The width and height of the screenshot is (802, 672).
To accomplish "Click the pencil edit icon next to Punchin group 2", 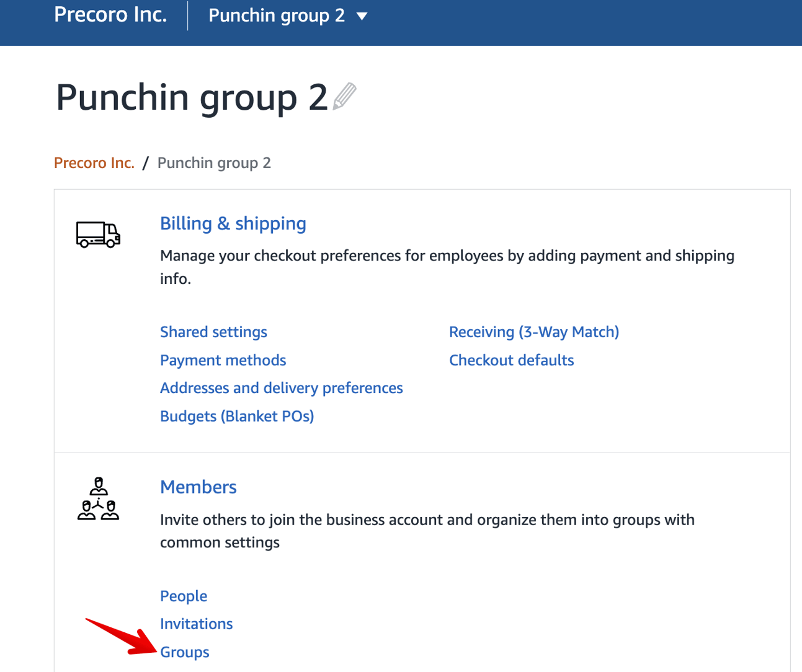I will 343,96.
